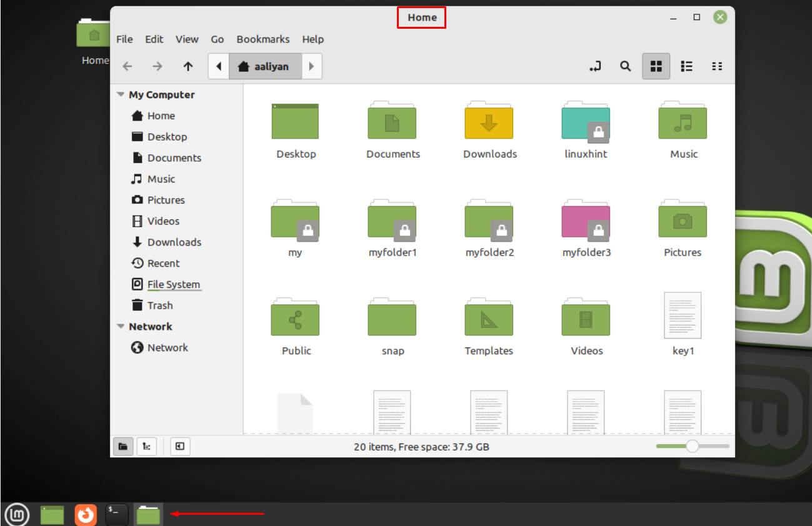Switch to compact view
The image size is (812, 526).
pyautogui.click(x=717, y=66)
